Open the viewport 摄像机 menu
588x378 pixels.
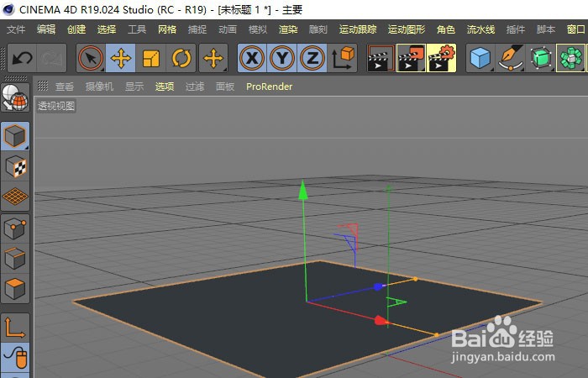[99, 87]
